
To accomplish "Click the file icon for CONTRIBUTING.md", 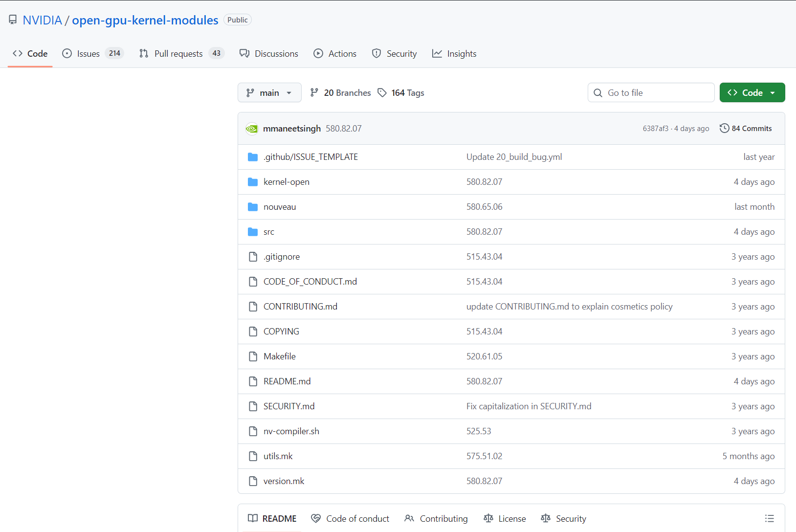I will pos(253,307).
